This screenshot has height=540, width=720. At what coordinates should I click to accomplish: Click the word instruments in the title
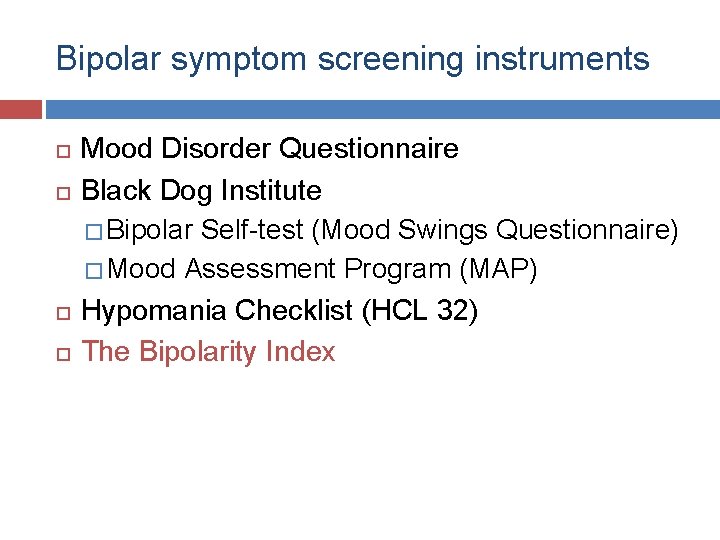coord(562,58)
